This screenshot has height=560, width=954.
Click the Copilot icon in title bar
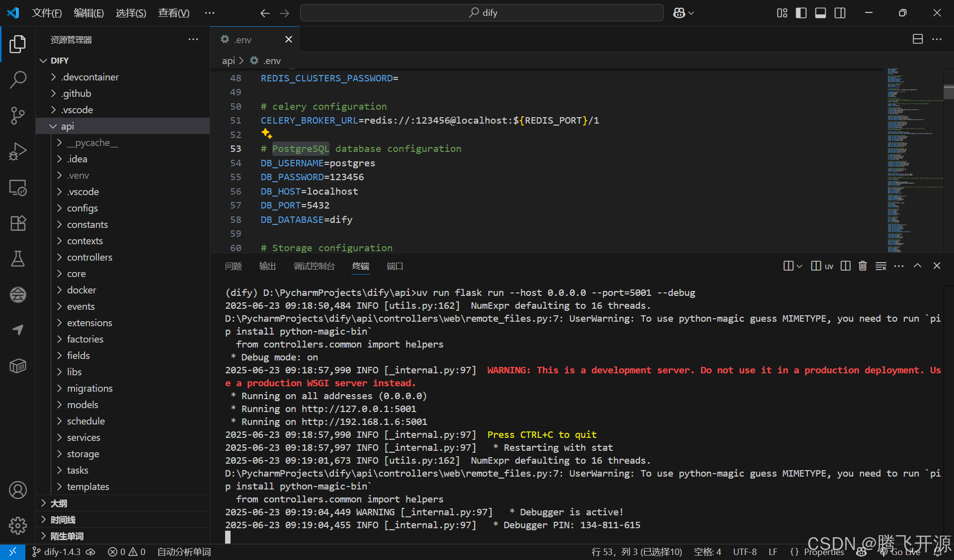pyautogui.click(x=679, y=13)
